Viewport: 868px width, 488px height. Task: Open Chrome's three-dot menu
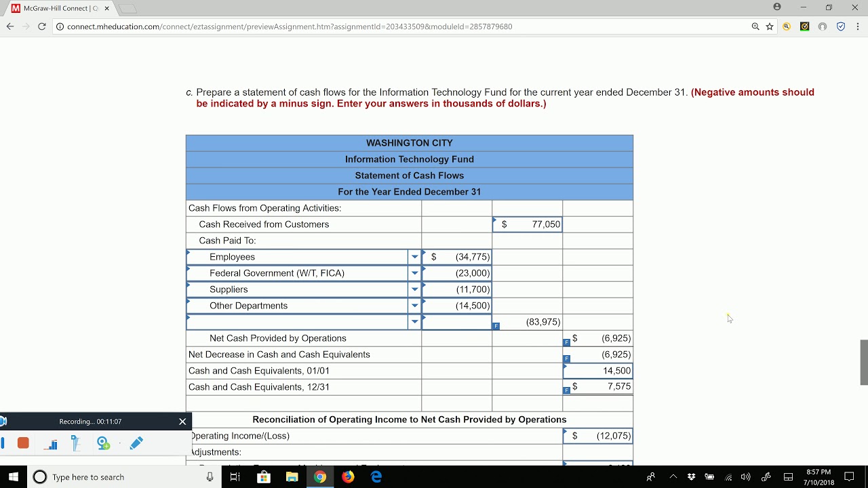pos(858,26)
